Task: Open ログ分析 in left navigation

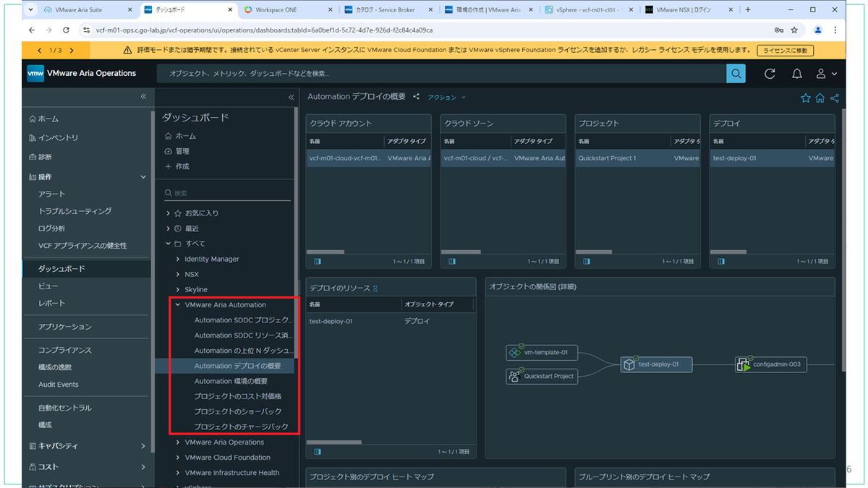Action: tap(51, 228)
